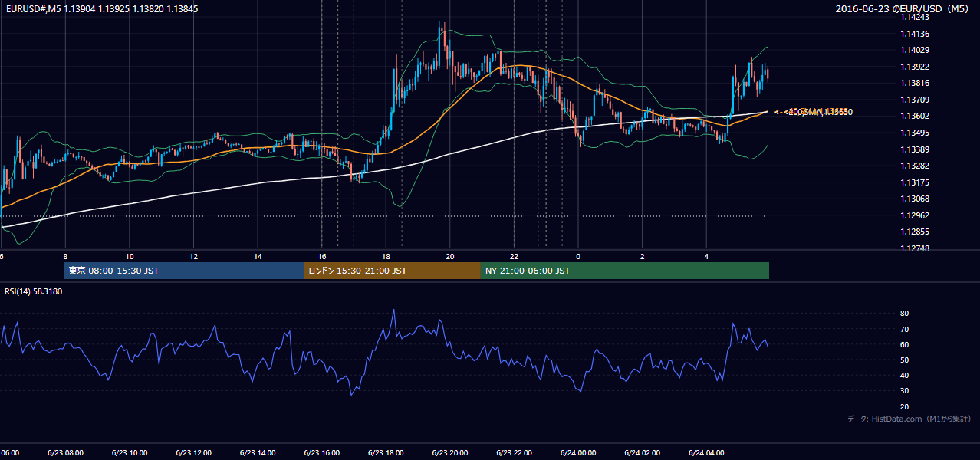980x460 pixels.
Task: Click the 6/23 22:00 time axis label
Action: tap(515, 453)
